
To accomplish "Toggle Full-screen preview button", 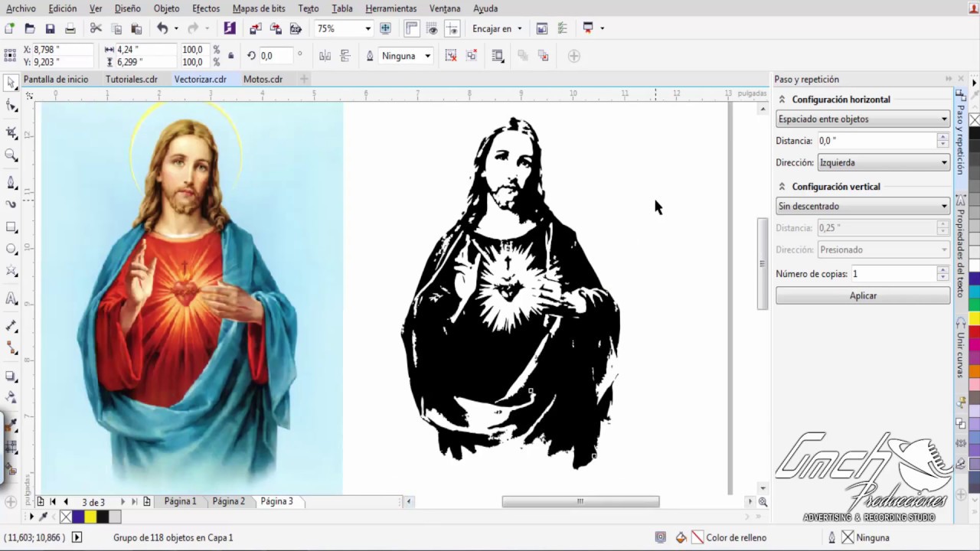I will point(386,28).
